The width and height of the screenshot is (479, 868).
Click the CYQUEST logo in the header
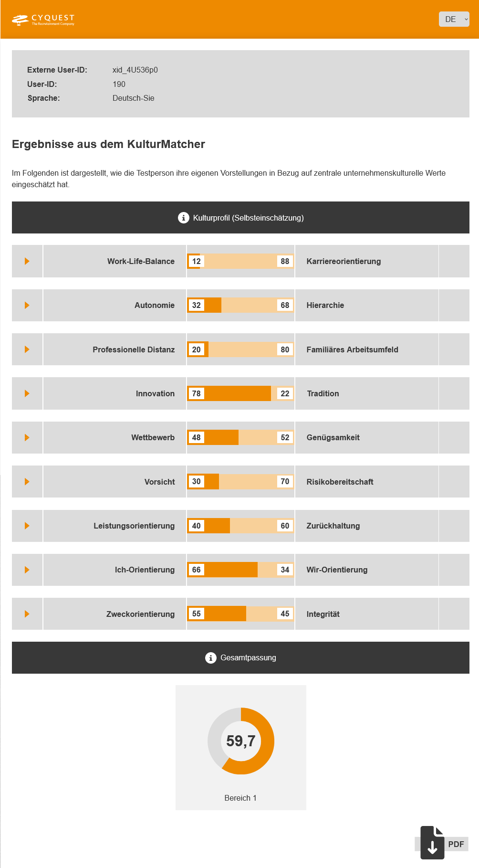click(x=43, y=20)
